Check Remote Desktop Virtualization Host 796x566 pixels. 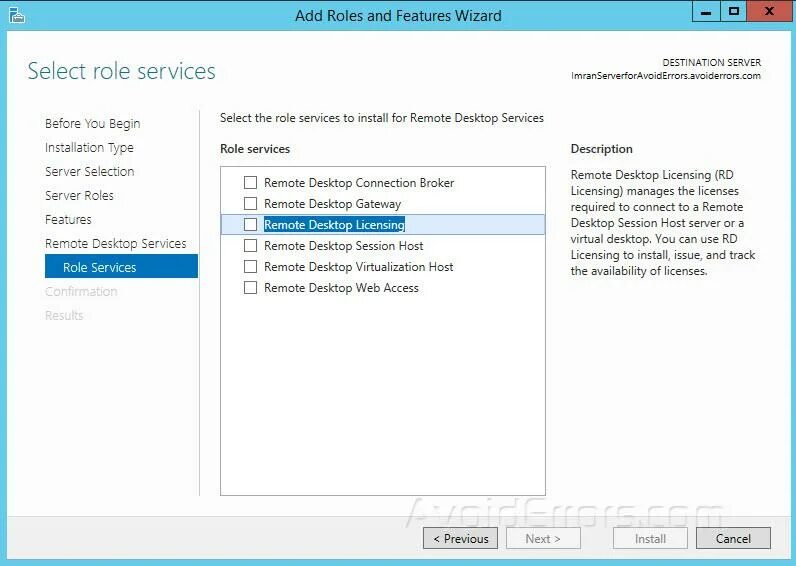coord(250,267)
